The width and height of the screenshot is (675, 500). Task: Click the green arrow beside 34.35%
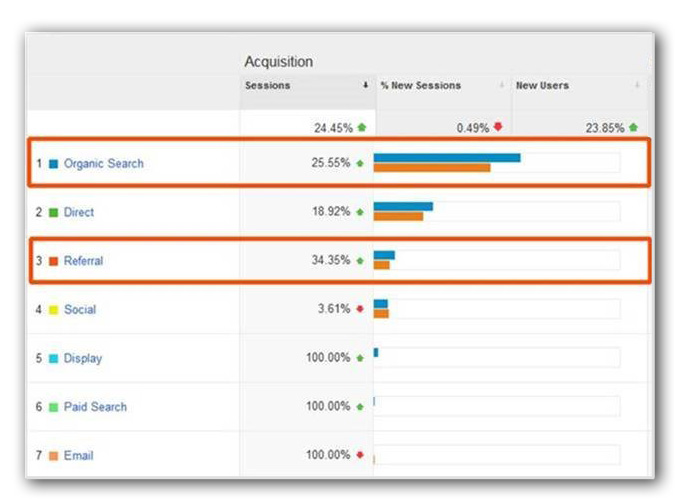pos(360,261)
